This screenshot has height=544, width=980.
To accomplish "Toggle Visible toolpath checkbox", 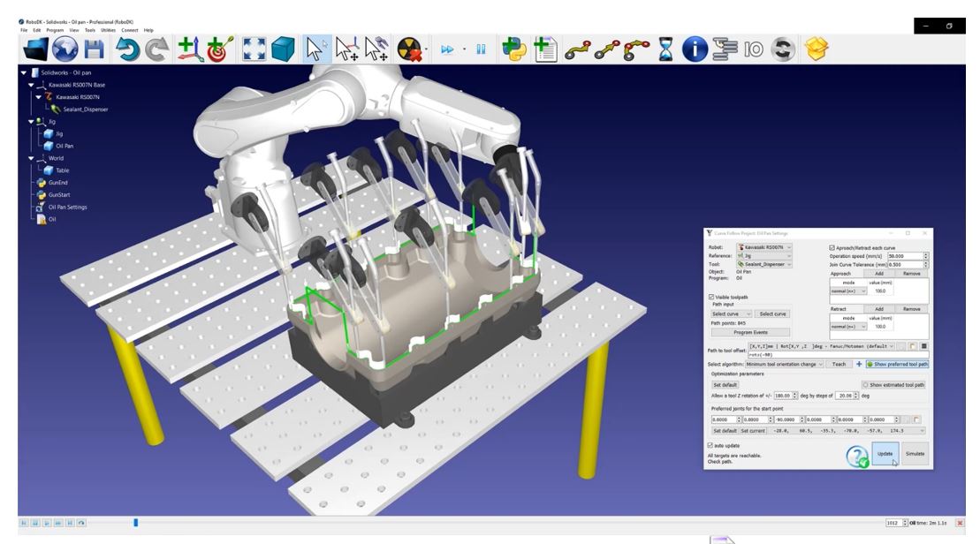I will (x=711, y=297).
